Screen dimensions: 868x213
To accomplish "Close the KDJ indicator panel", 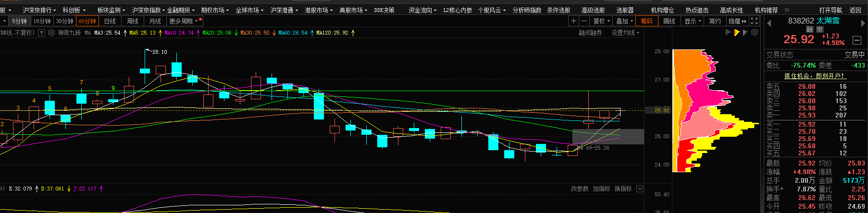I will click(x=640, y=189).
